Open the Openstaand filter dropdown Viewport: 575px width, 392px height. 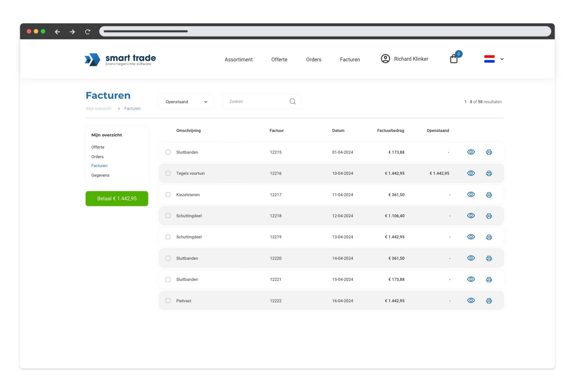[186, 102]
